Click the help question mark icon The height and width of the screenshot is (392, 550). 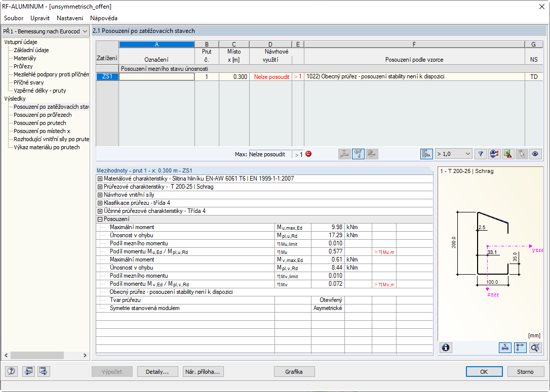pos(11,371)
